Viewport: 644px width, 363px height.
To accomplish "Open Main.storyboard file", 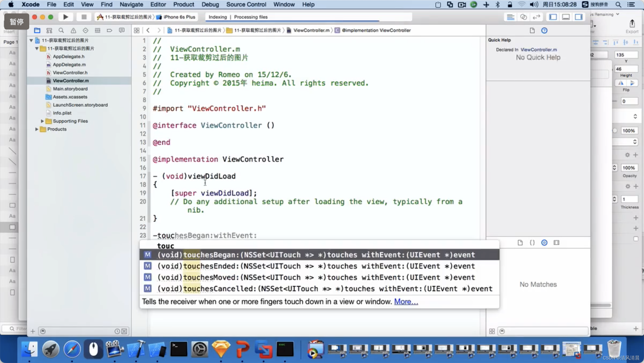I will pos(70,89).
